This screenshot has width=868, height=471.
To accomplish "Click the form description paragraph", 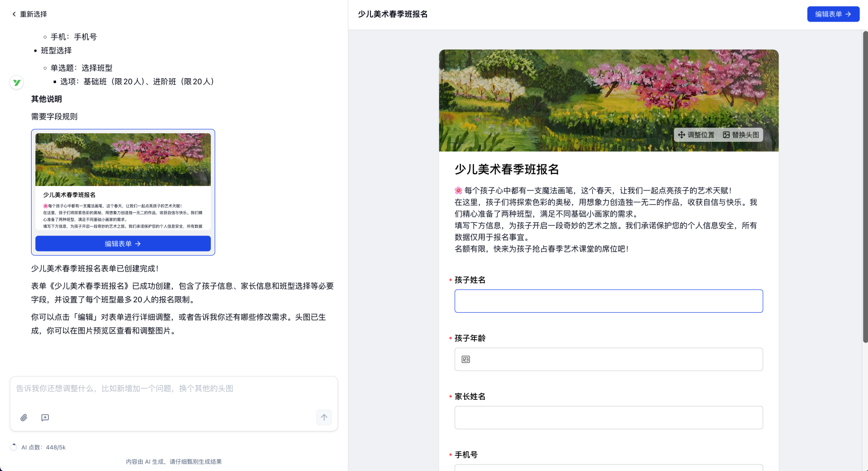I will tap(605, 219).
